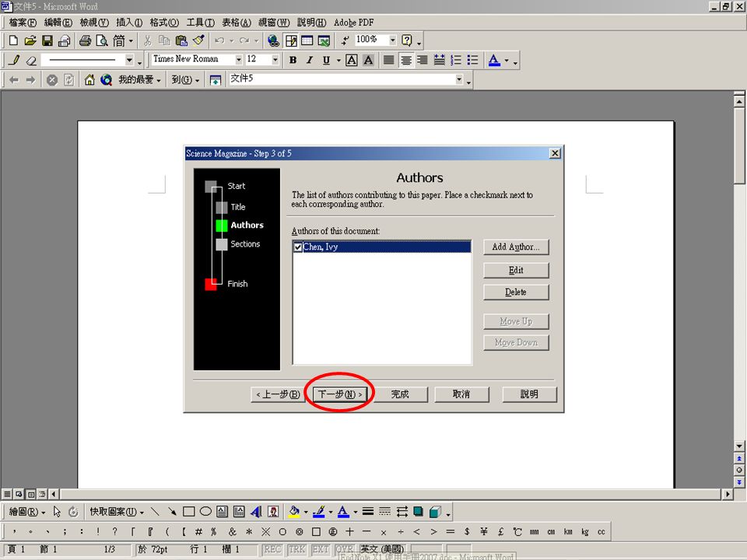
Task: Click the Add Author... button
Action: [516, 247]
